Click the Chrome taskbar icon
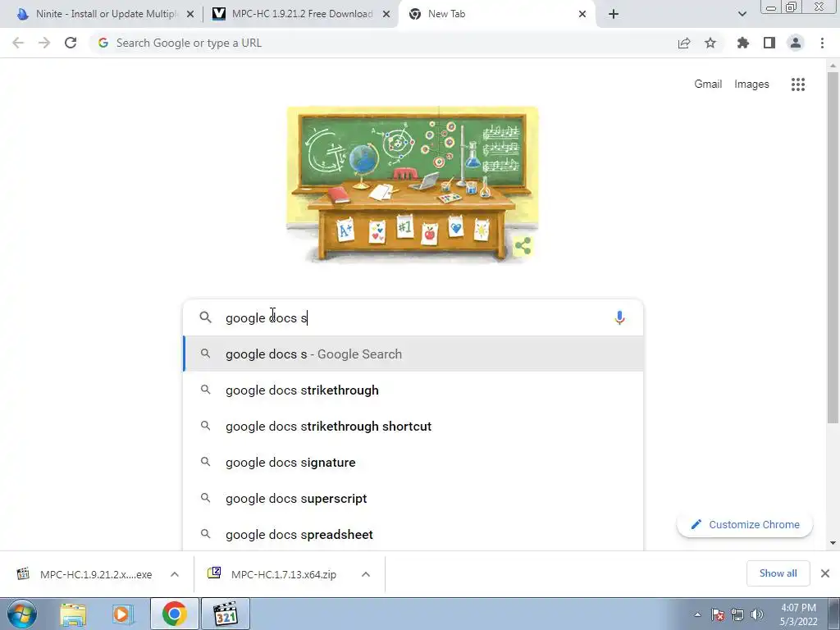This screenshot has width=840, height=630. pos(174,614)
